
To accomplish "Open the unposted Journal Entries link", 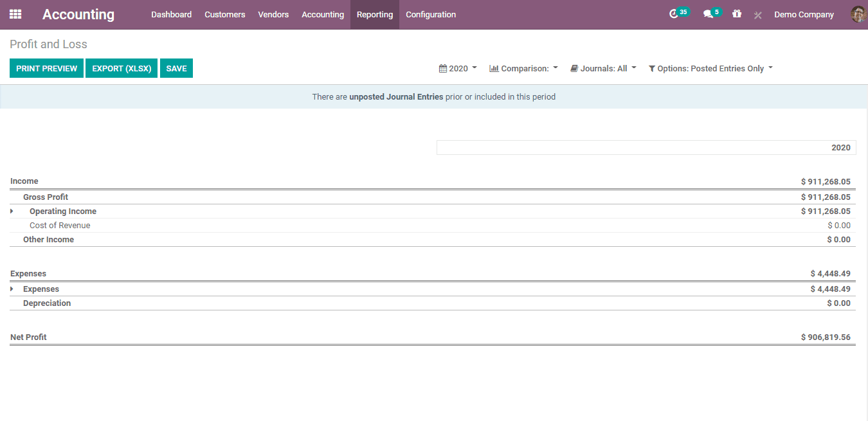I will (396, 97).
